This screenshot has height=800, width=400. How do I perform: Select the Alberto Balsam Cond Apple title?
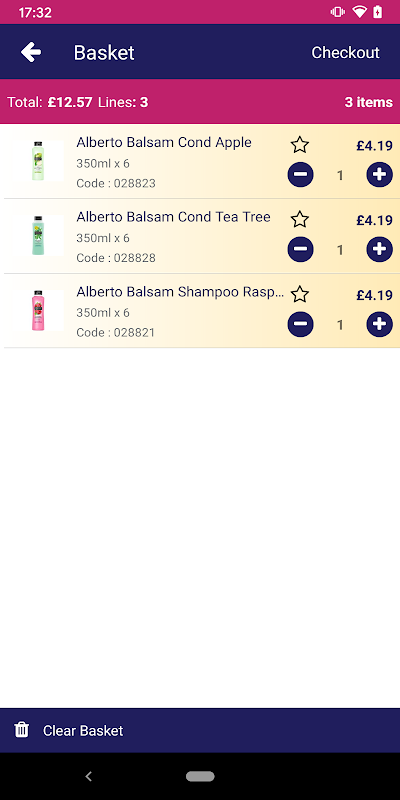164,142
